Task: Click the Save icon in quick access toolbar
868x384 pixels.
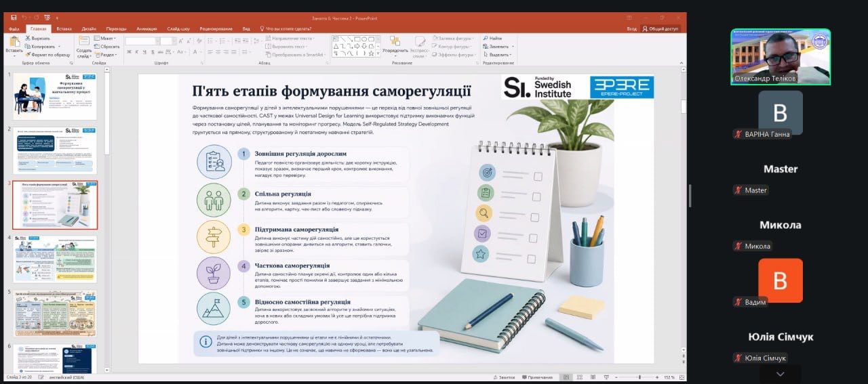Action: point(13,18)
